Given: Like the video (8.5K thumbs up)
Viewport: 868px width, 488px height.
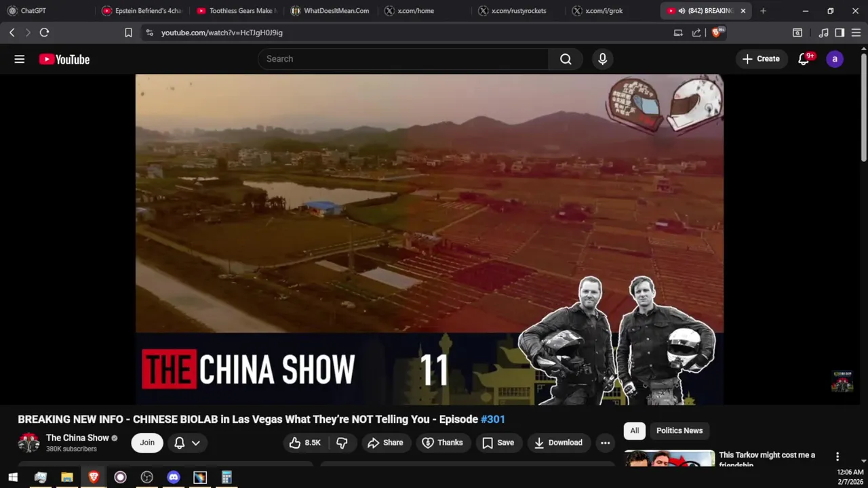Looking at the screenshot, I should pos(305,443).
